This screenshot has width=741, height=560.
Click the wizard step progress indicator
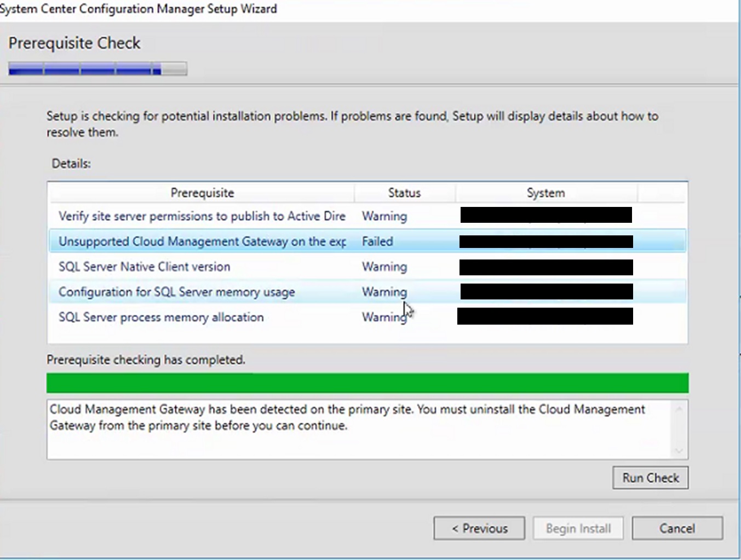[x=97, y=68]
